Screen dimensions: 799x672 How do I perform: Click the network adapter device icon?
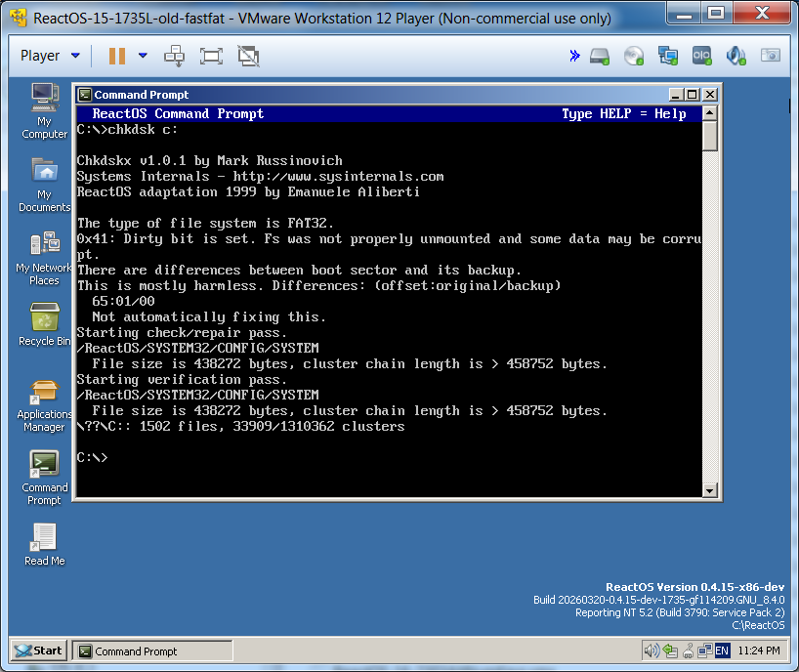pyautogui.click(x=668, y=56)
